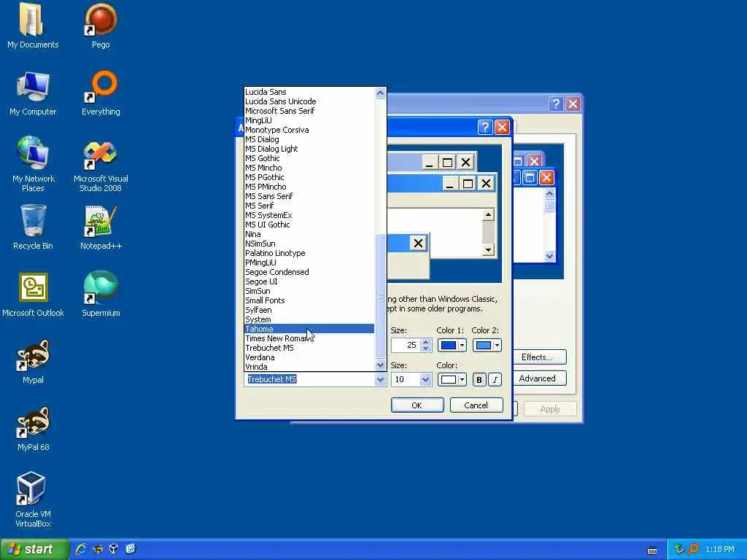This screenshot has height=560, width=747.
Task: Toggle the italic font button
Action: 495,379
